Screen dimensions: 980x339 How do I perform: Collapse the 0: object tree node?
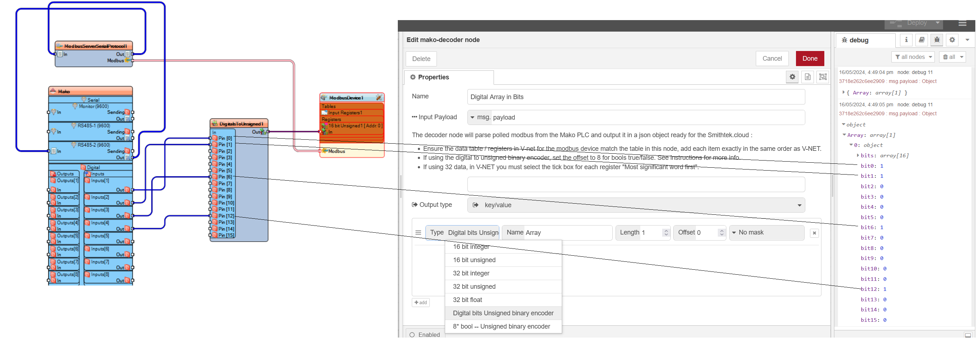point(851,145)
